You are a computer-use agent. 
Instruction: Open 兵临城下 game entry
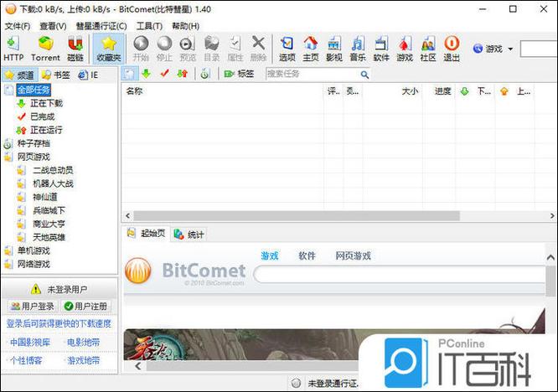pos(49,210)
